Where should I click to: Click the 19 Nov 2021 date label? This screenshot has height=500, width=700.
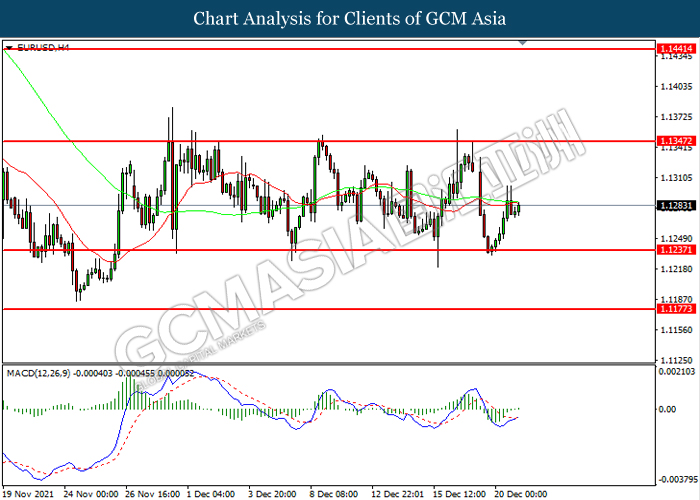coord(28,494)
